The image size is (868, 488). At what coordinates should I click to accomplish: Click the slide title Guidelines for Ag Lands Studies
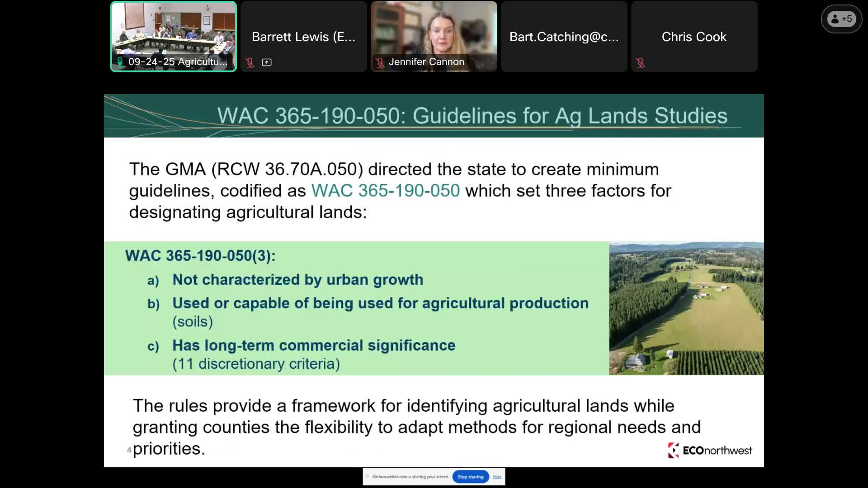click(472, 116)
